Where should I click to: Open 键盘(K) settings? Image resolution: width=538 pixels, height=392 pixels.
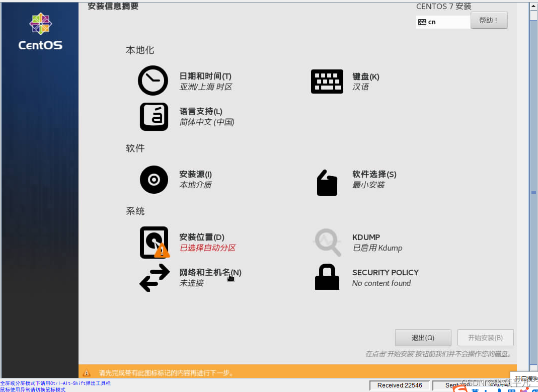point(366,76)
